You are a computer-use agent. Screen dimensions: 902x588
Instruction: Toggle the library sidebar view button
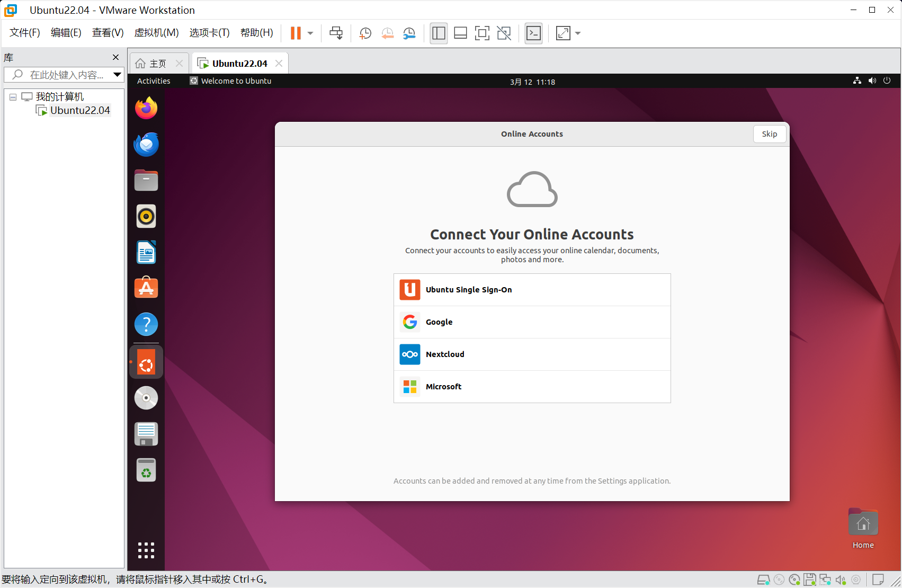coord(439,33)
